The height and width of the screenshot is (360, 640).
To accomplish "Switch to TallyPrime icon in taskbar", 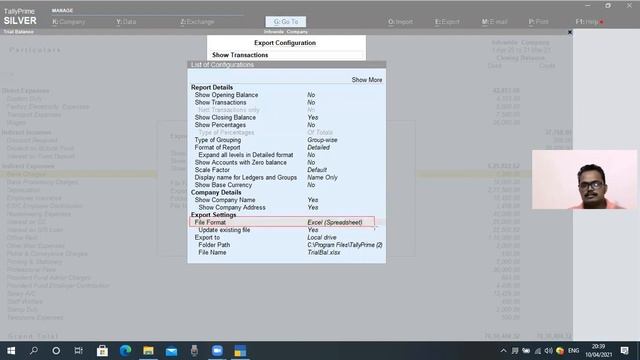I will [240, 351].
